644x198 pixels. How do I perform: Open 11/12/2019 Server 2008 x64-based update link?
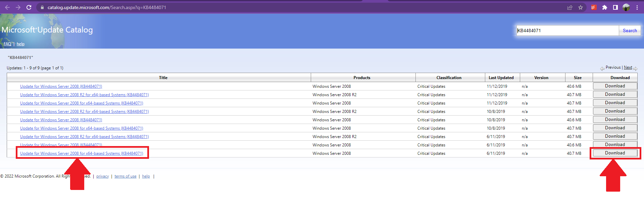click(x=82, y=103)
